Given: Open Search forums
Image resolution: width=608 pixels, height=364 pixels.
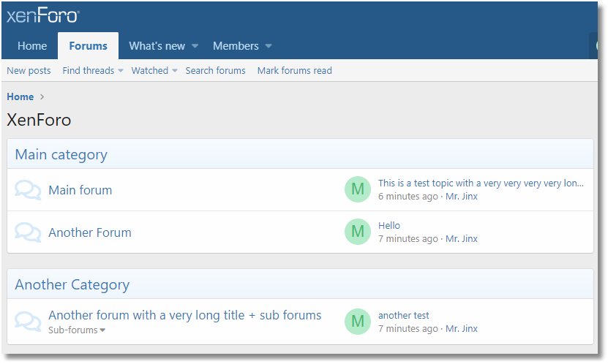Looking at the screenshot, I should [215, 70].
